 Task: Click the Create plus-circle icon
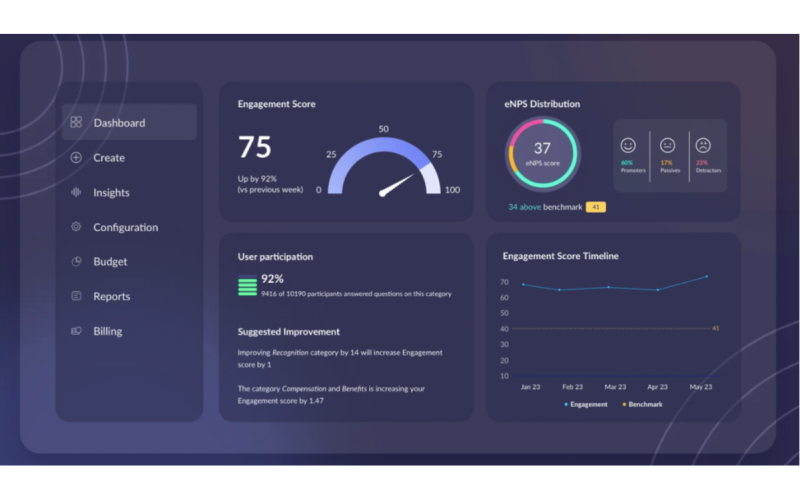click(x=76, y=158)
